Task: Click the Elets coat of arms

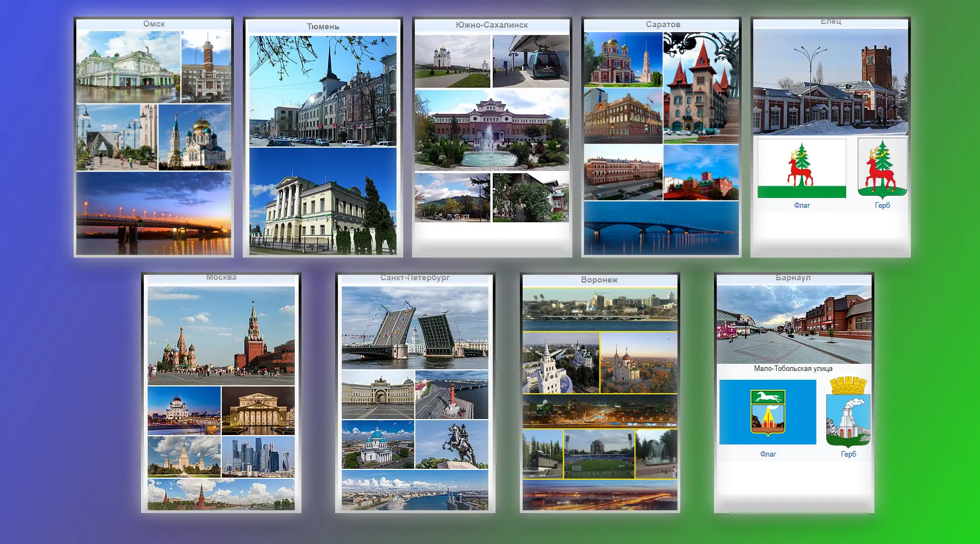Action: [882, 168]
